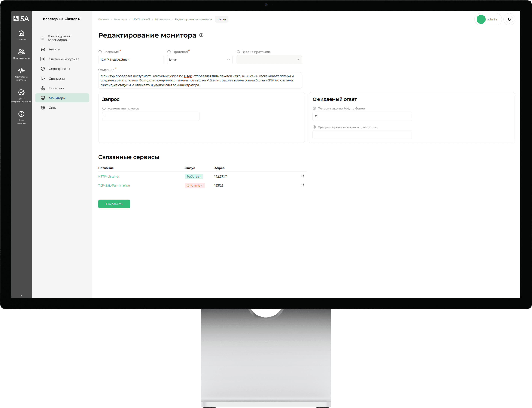Click Кластеры breadcrumb link

121,19
